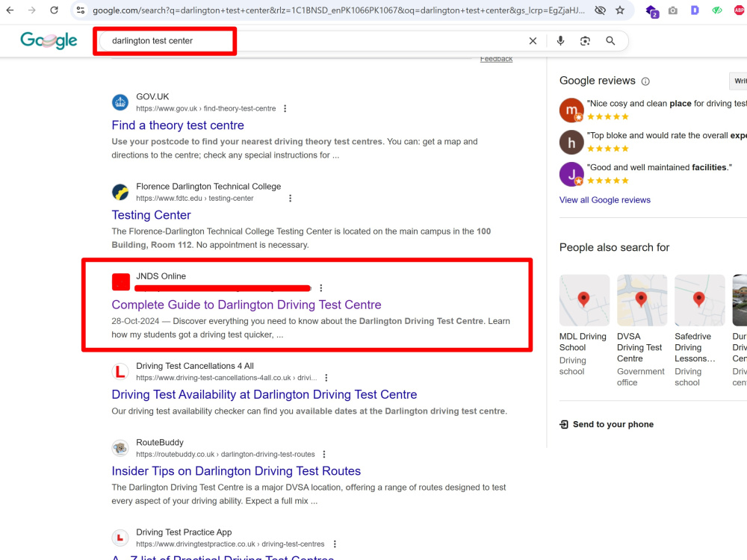
Task: Click reviewer avatar with letter m
Action: pyautogui.click(x=571, y=110)
